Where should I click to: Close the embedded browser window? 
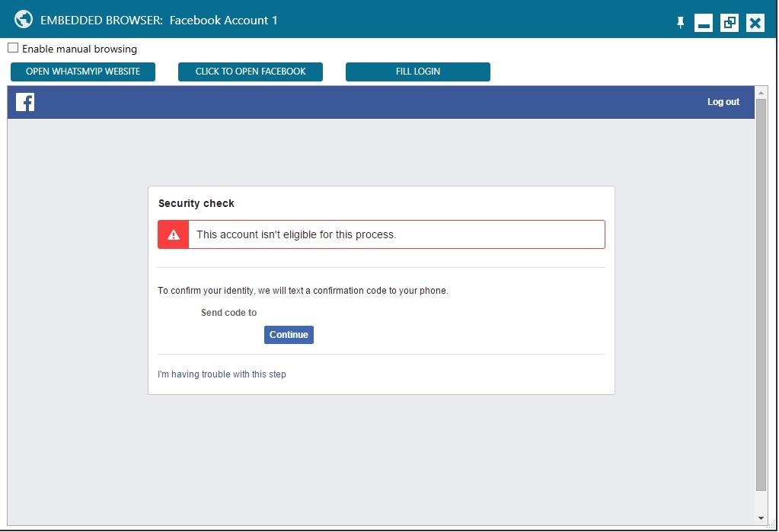[755, 23]
